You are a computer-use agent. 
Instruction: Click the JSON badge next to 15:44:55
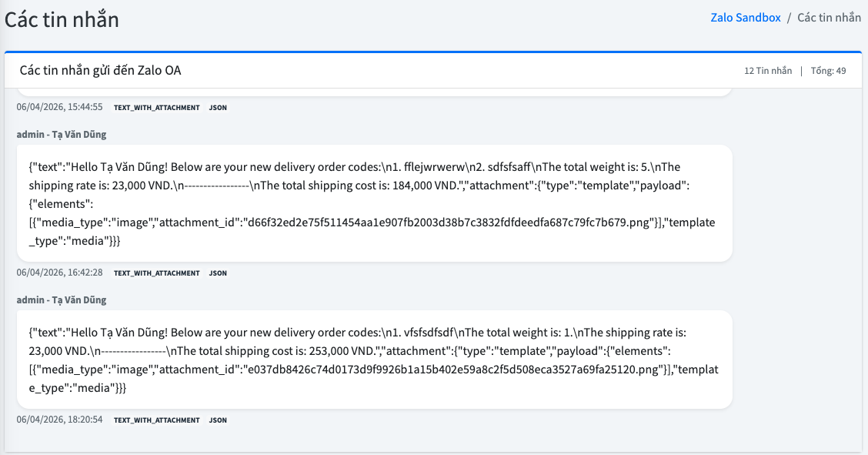[218, 108]
